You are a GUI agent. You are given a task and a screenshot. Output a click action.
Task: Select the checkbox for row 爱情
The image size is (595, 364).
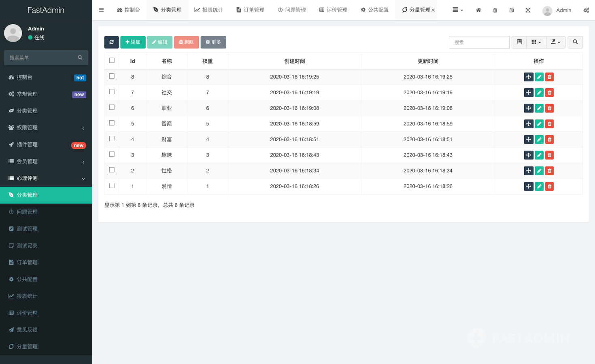[112, 186]
